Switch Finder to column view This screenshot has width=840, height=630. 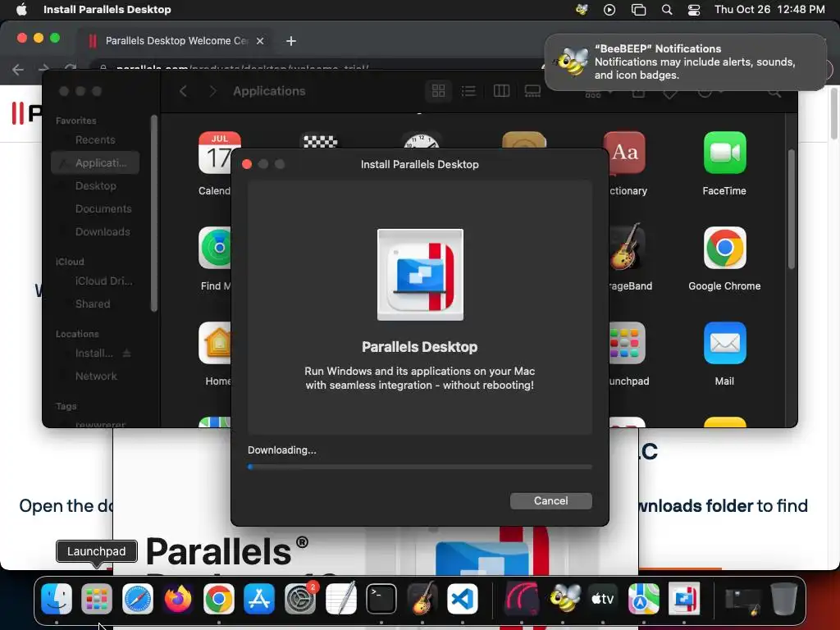click(x=501, y=91)
